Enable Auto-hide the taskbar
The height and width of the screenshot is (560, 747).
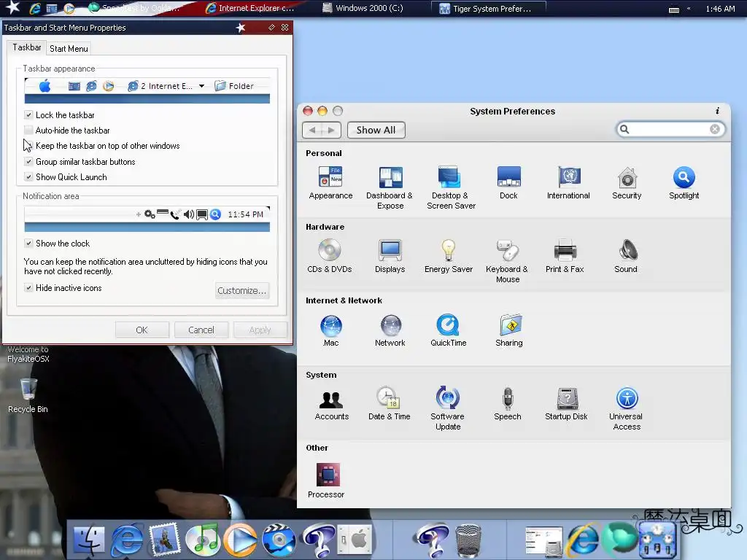pyautogui.click(x=28, y=130)
